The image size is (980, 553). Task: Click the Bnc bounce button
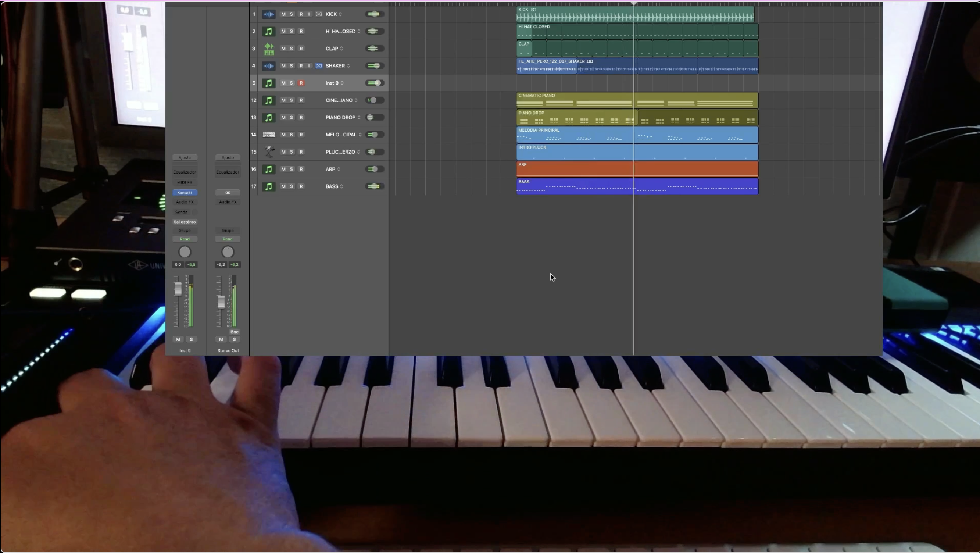click(x=235, y=332)
